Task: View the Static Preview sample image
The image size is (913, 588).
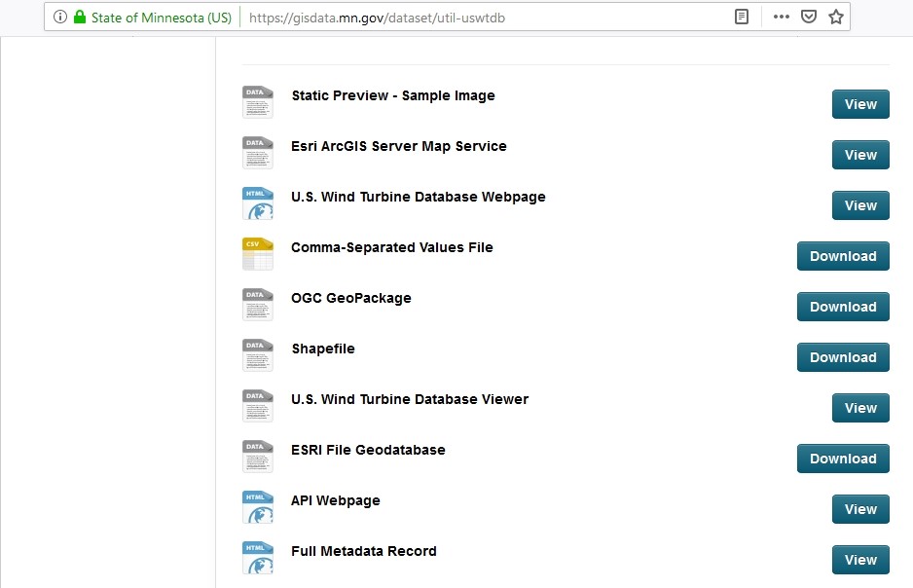Action: pos(860,104)
